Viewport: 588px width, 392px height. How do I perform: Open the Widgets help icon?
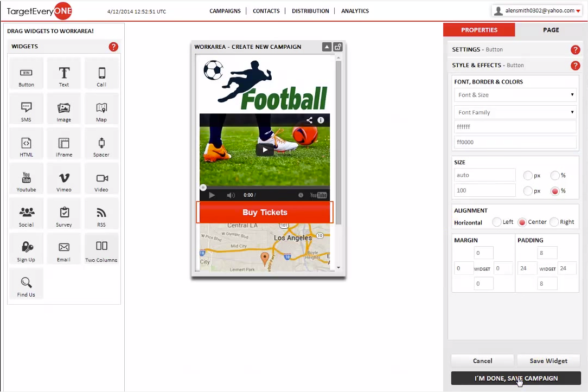pos(113,47)
